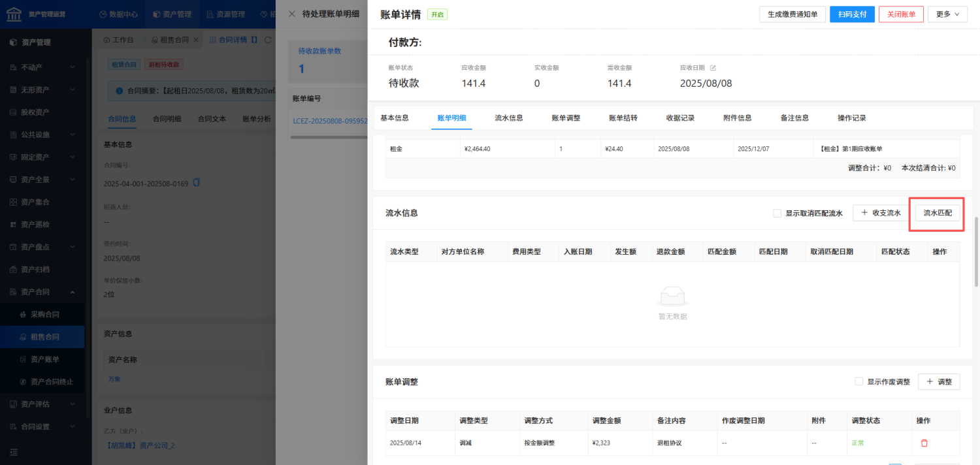This screenshot has width=980, height=465.
Task: Close the 租售合同 page tab
Action: 196,40
